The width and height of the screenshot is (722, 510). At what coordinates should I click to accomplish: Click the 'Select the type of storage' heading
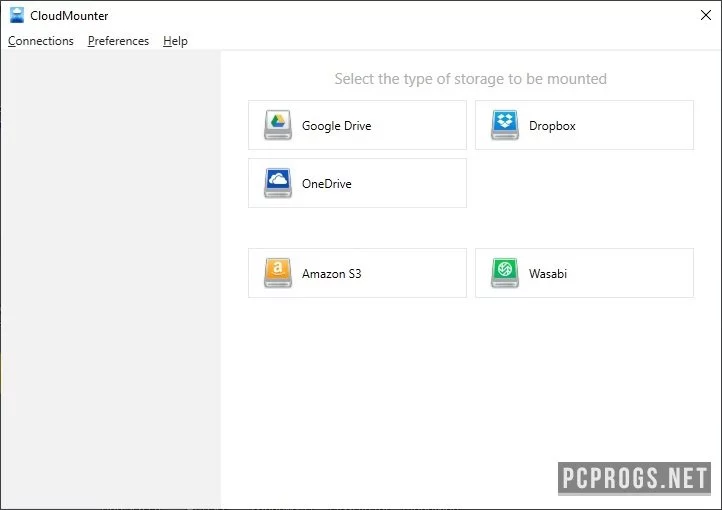click(x=471, y=79)
